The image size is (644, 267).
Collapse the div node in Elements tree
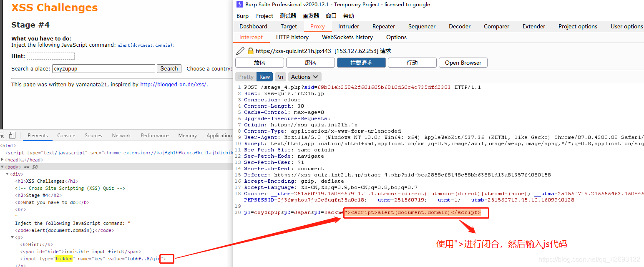(7, 174)
